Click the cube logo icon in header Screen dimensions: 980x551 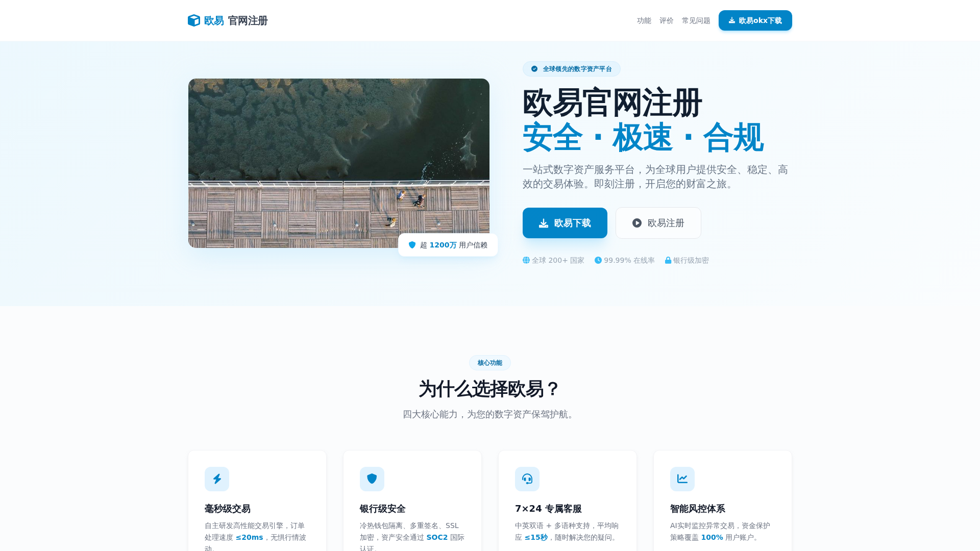[194, 20]
